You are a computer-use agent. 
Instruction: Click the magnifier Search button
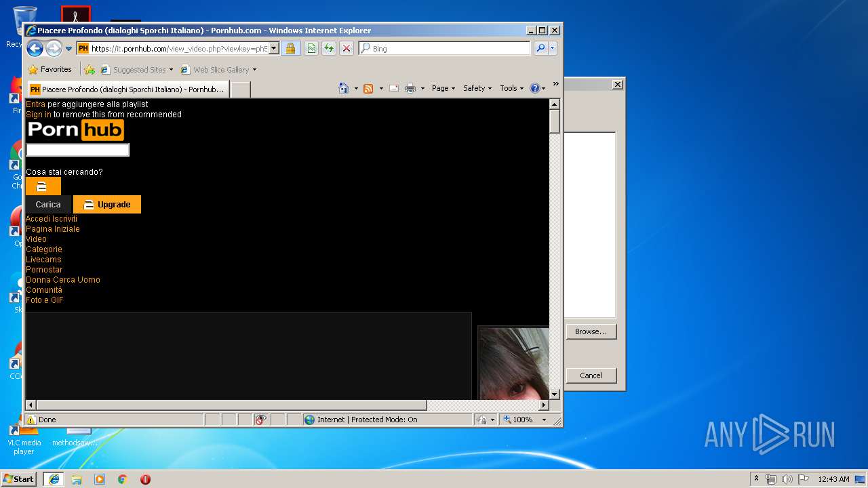pyautogui.click(x=540, y=48)
